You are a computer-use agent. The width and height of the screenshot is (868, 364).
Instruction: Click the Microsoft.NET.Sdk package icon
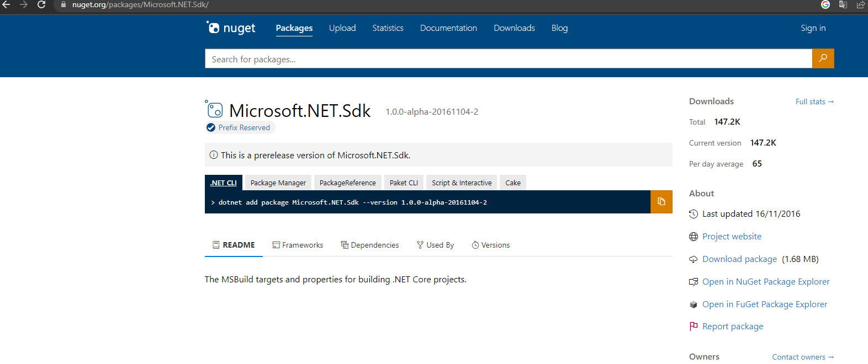click(x=214, y=109)
